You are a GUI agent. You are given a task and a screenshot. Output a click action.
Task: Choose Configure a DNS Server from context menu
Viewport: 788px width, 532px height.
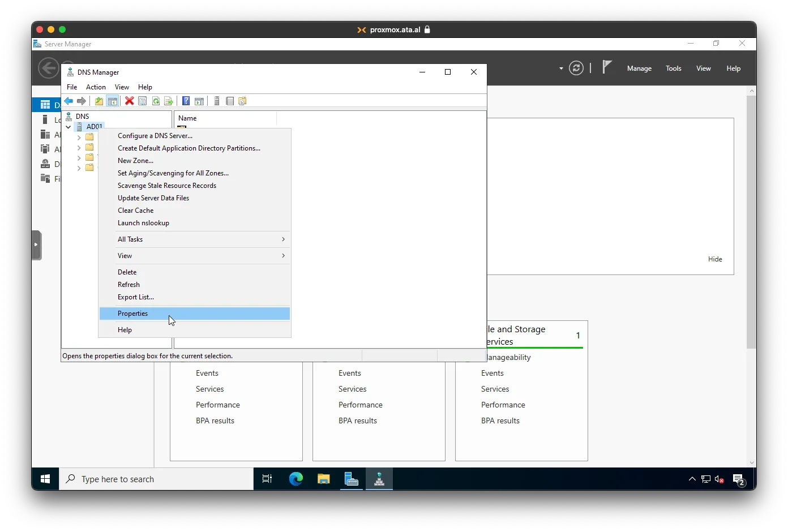coord(195,136)
